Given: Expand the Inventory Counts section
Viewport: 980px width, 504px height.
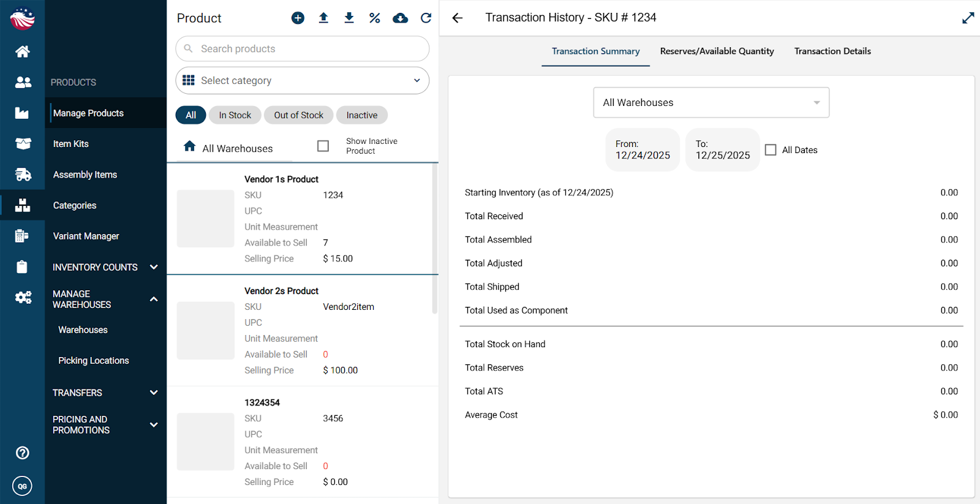Looking at the screenshot, I should (105, 267).
